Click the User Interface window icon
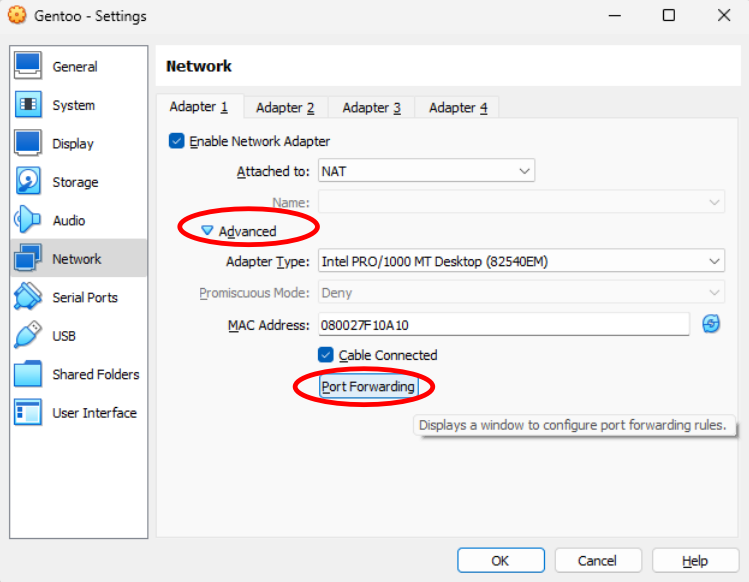The image size is (749, 582). click(x=28, y=412)
